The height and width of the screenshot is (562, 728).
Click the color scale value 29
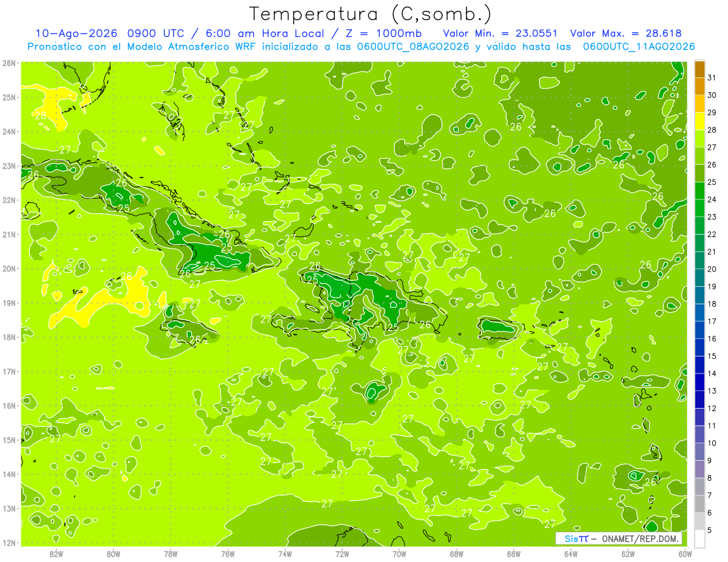point(712,112)
